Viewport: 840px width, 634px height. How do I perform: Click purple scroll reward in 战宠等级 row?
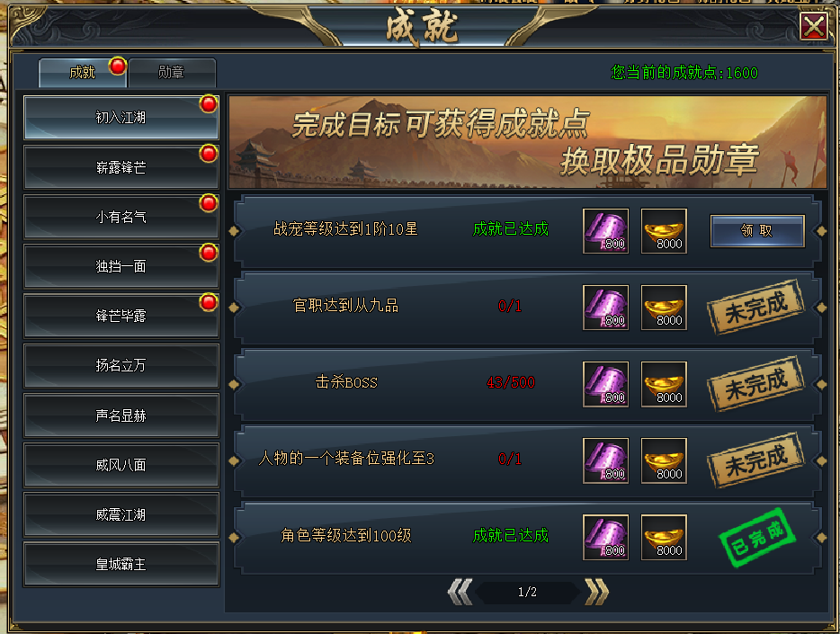tap(606, 231)
